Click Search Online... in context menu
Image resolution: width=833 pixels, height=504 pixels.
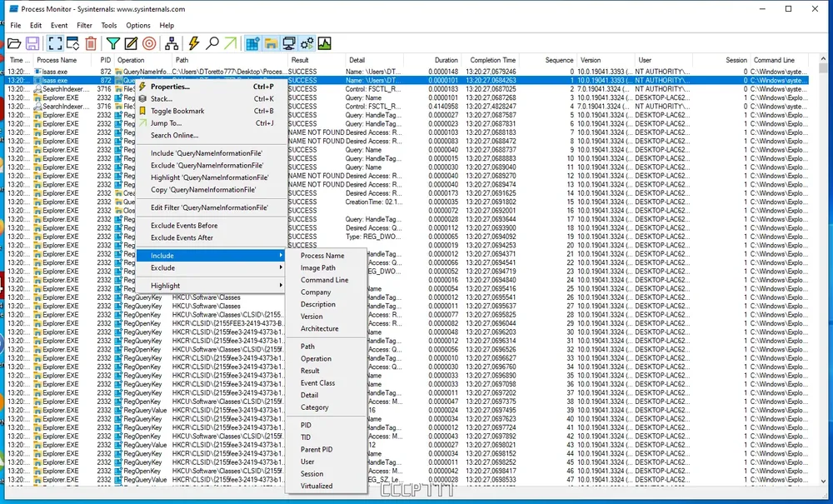pyautogui.click(x=174, y=135)
